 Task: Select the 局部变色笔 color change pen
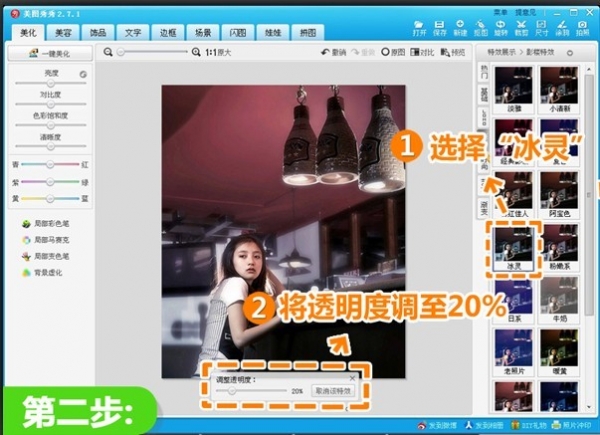tap(46, 256)
